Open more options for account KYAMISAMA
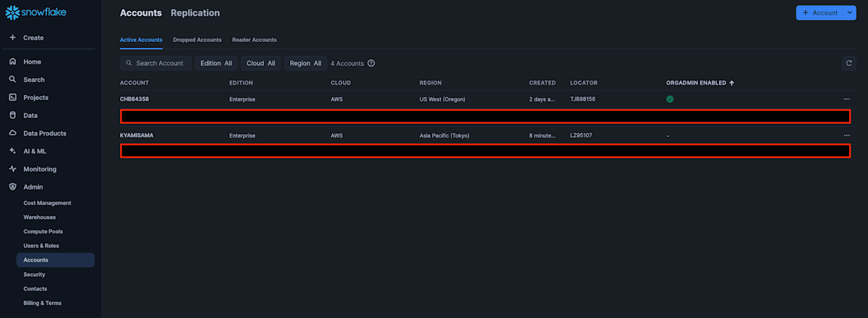The width and height of the screenshot is (868, 318). (847, 135)
